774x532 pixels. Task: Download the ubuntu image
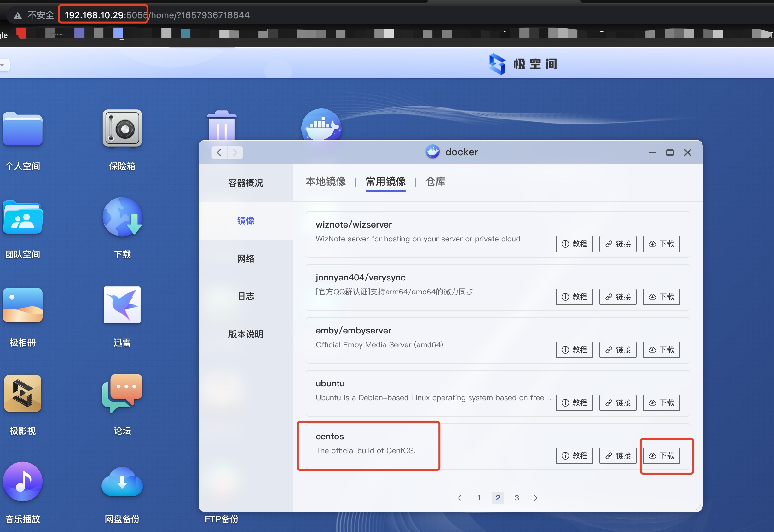[661, 403]
